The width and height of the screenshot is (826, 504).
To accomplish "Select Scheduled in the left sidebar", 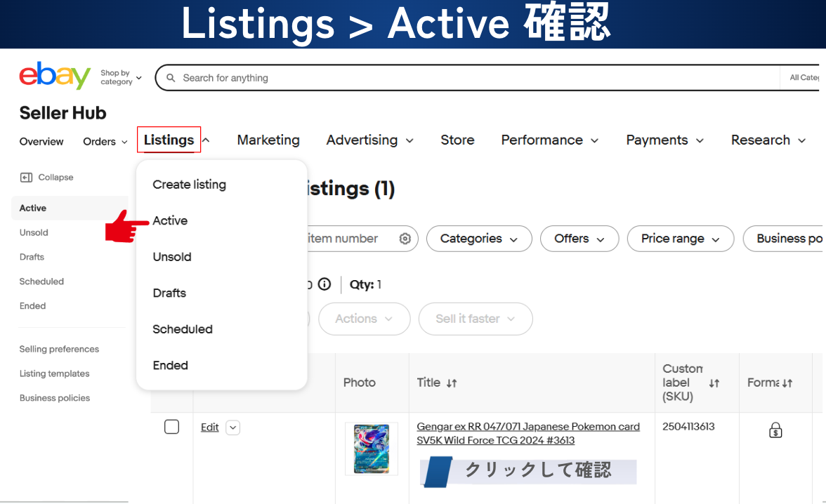I will tap(41, 281).
